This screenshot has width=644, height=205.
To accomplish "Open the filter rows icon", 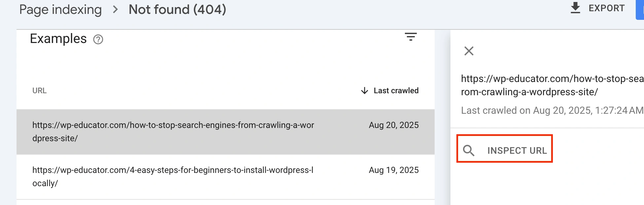I will click(x=411, y=37).
